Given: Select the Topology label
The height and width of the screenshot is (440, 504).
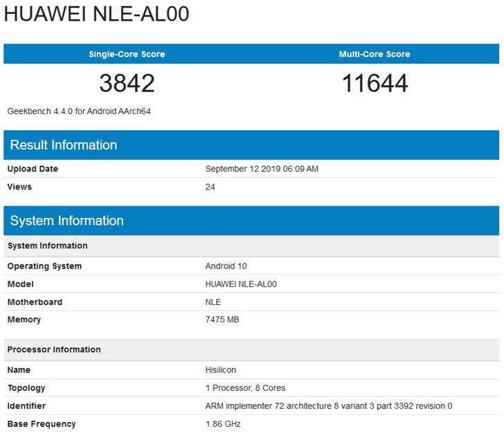Looking at the screenshot, I should click(26, 388).
